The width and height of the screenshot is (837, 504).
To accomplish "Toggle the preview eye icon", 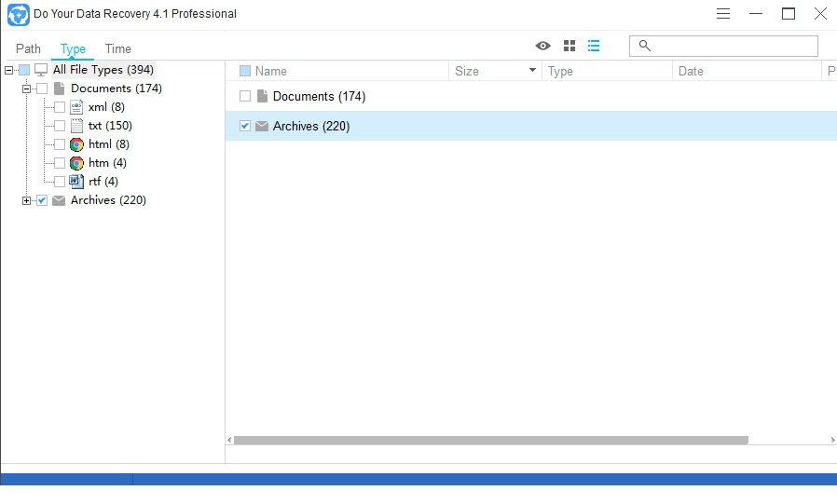I will [542, 46].
